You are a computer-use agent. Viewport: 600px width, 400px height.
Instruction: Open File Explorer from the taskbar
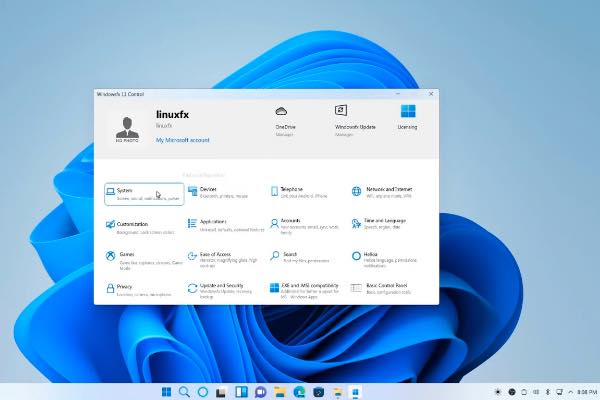point(280,392)
